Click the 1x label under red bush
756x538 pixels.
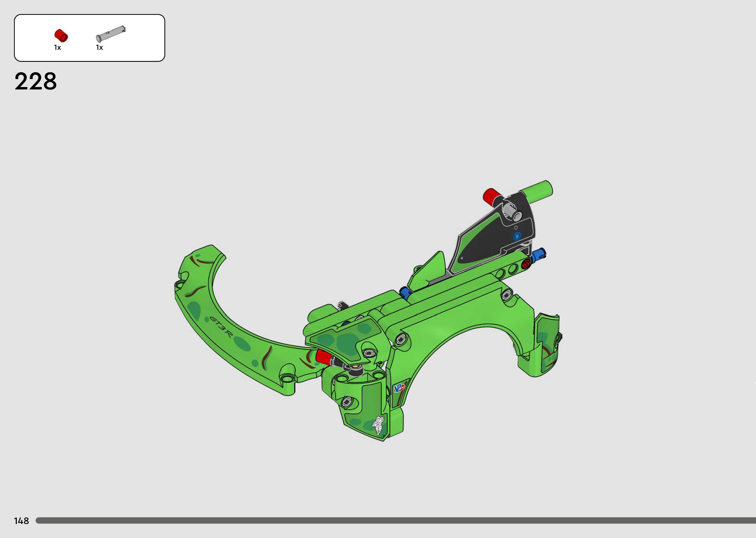click(x=58, y=48)
